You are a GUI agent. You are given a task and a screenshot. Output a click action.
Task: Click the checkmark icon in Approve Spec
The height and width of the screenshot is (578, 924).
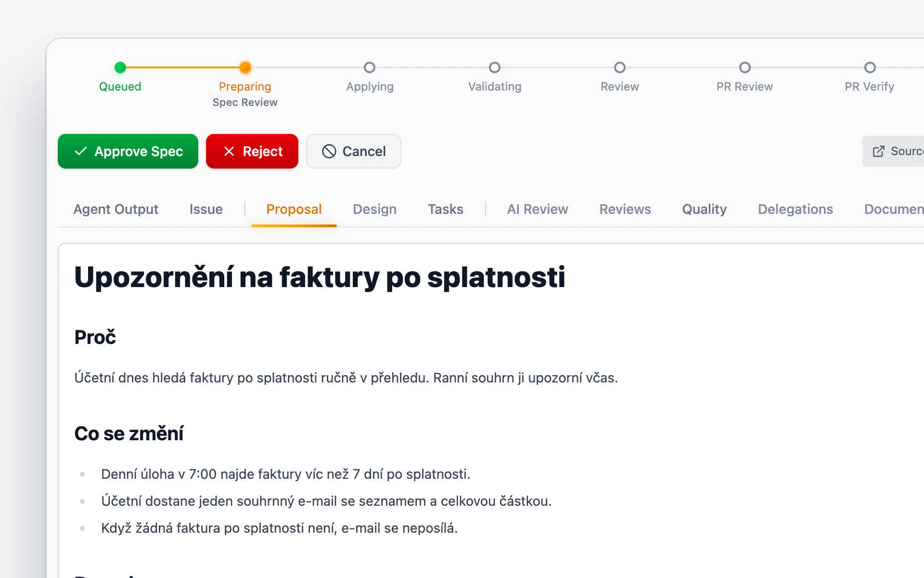(x=81, y=151)
